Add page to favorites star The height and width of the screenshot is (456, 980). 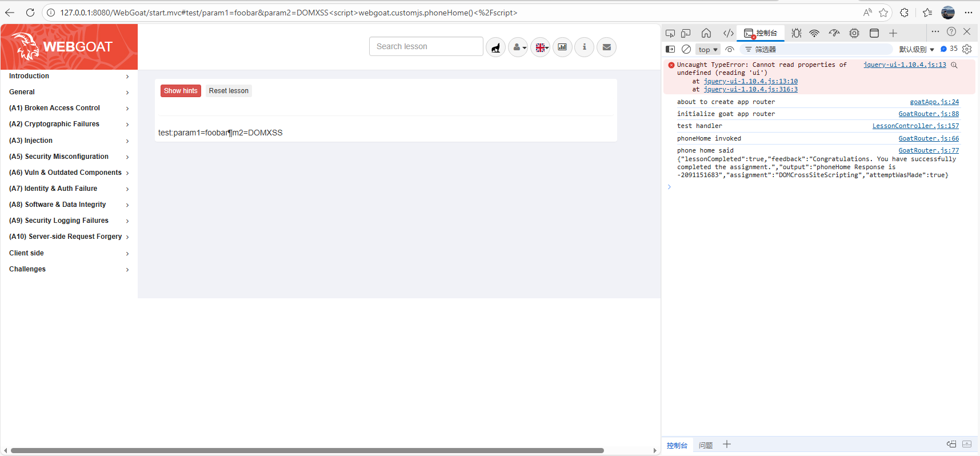[883, 13]
